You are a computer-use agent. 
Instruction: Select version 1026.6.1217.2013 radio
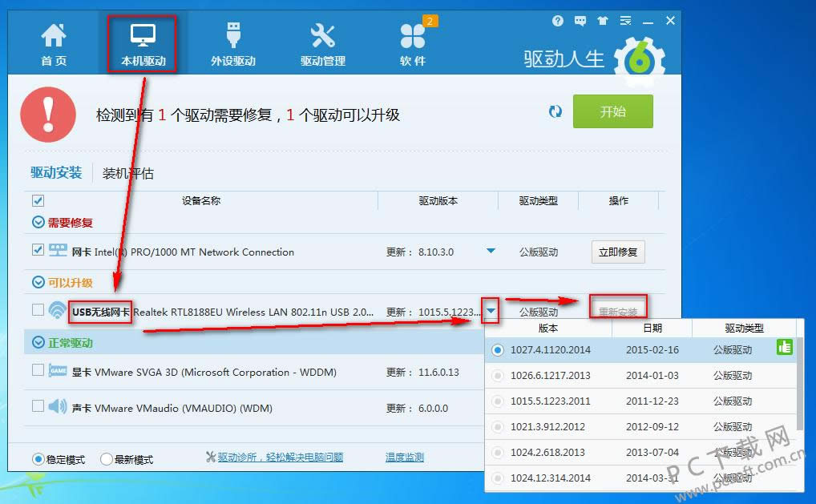tap(498, 376)
